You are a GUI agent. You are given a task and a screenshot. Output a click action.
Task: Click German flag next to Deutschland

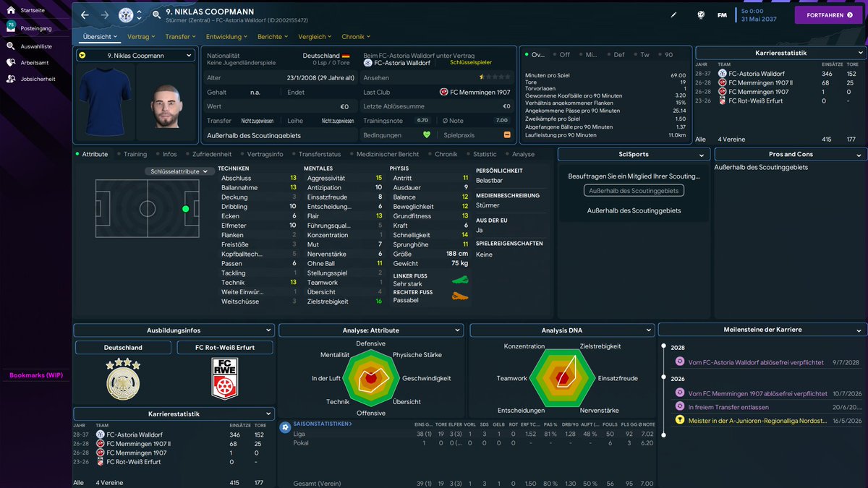pos(346,55)
